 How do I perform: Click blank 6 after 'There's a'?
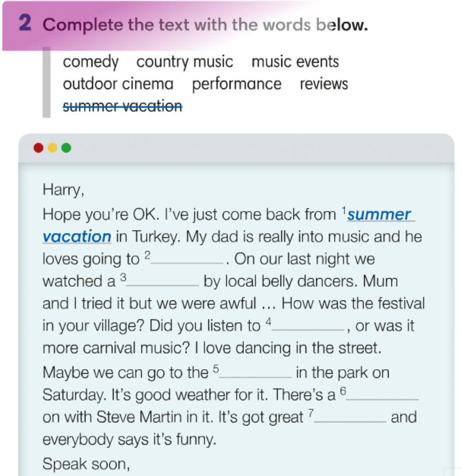(382, 395)
